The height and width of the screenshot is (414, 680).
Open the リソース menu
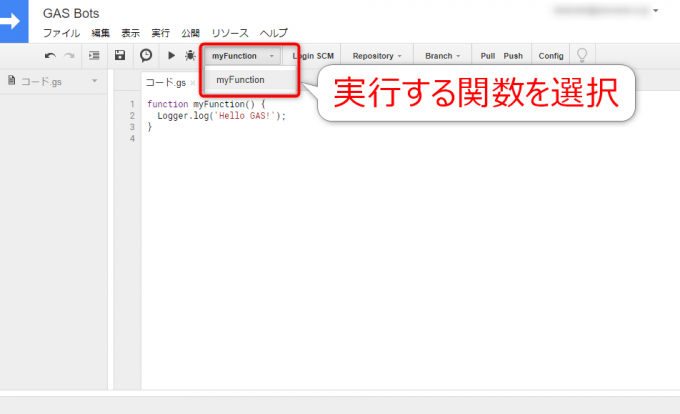[x=230, y=33]
